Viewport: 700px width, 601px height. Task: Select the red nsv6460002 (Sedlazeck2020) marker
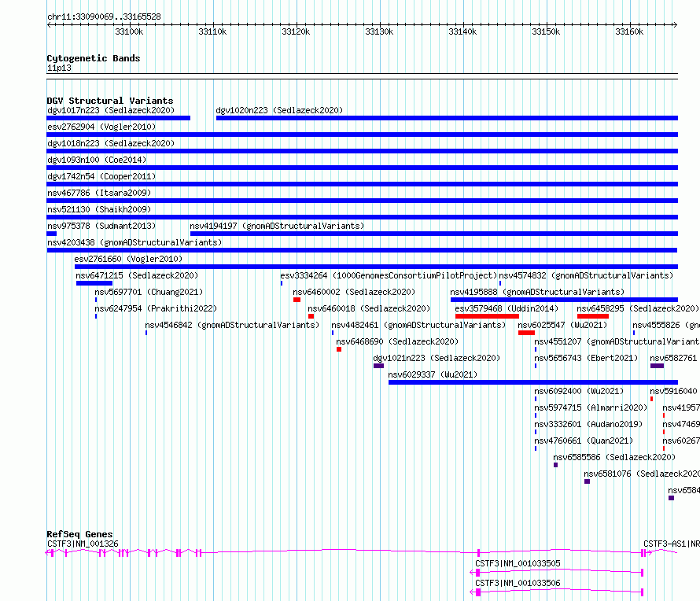point(297,300)
